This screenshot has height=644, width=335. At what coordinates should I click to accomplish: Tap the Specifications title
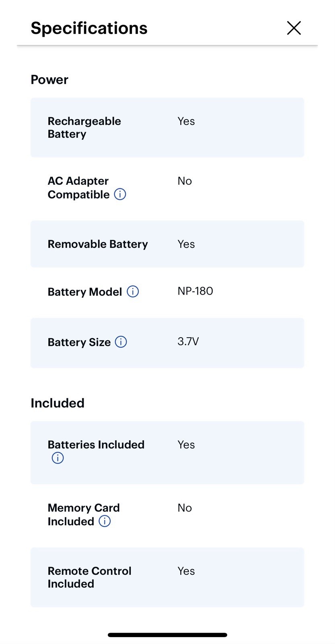[x=89, y=28]
